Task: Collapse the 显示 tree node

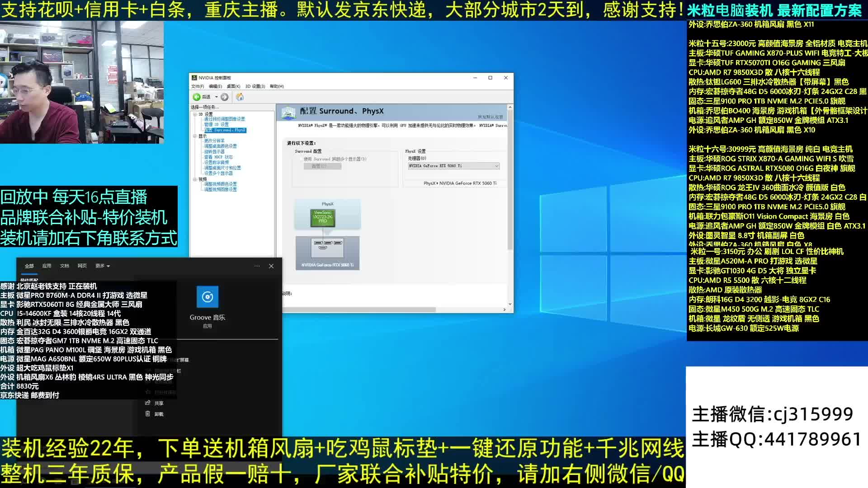Action: (x=195, y=136)
